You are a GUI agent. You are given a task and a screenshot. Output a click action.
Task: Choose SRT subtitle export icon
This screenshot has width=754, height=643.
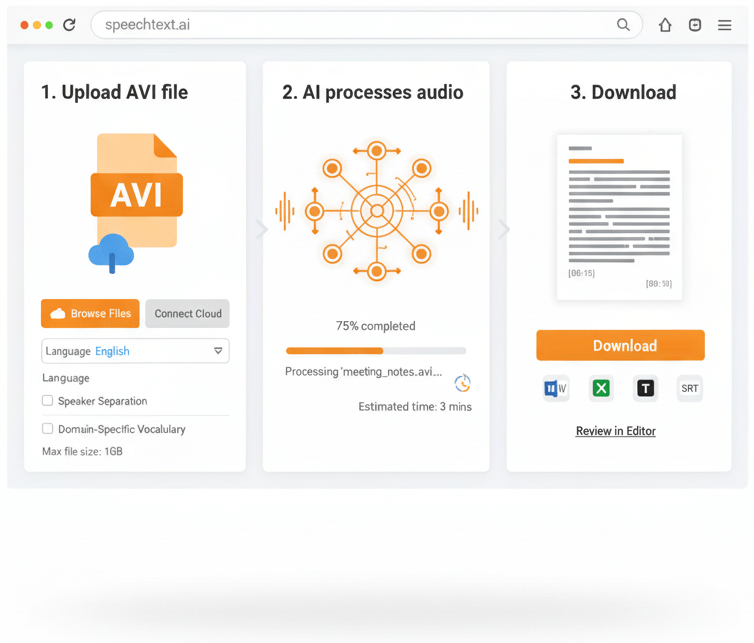[690, 388]
